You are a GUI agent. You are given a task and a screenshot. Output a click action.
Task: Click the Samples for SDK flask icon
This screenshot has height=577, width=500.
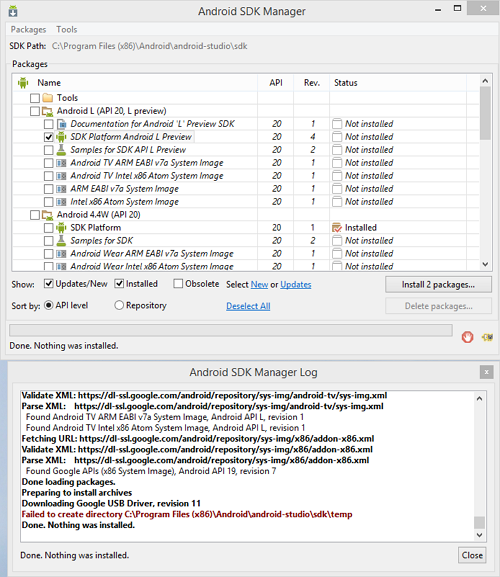pos(61,241)
